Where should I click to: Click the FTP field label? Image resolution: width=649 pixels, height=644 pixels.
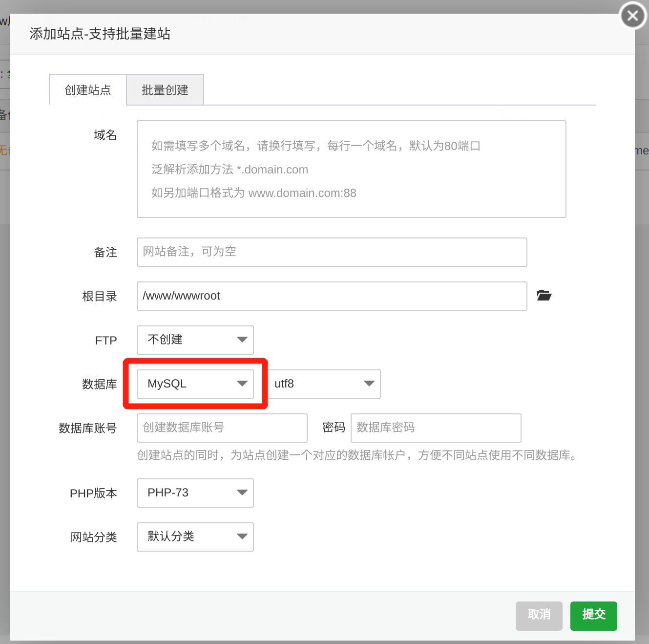(106, 341)
